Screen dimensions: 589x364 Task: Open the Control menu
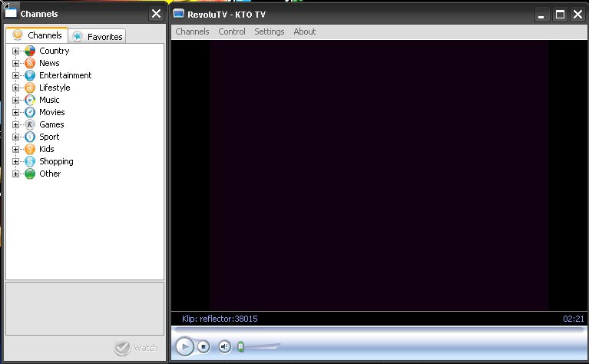(232, 31)
